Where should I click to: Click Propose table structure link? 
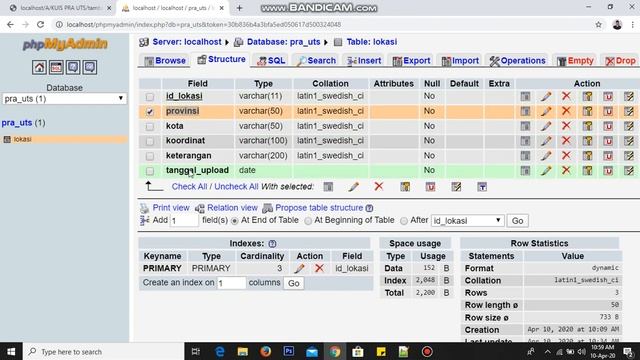pos(319,208)
